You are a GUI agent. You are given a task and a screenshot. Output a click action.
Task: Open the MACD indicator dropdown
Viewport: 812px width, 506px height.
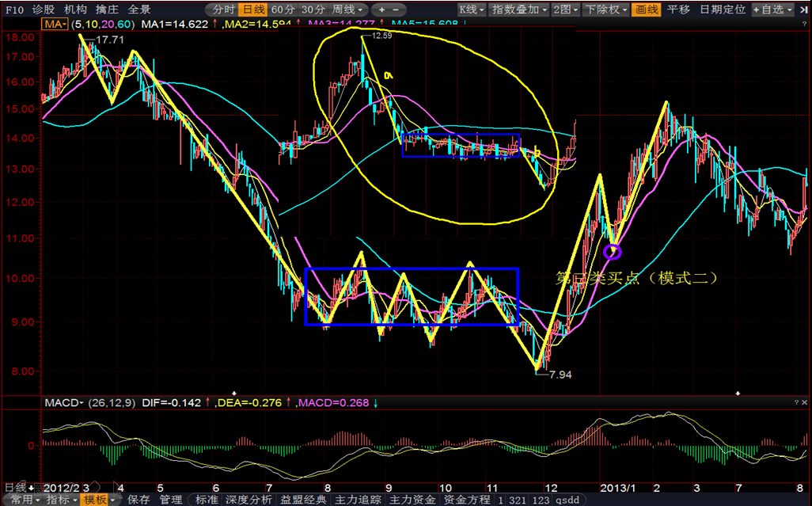click(x=64, y=402)
